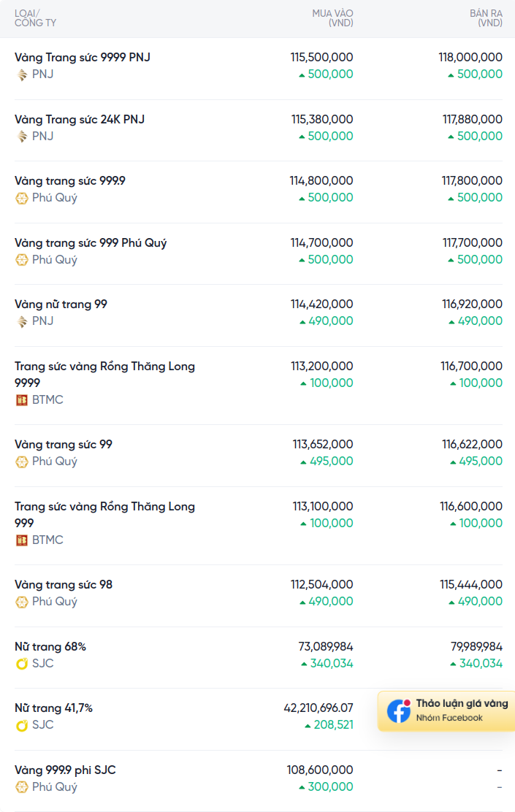This screenshot has width=515, height=812.
Task: Click the Phú Quý logo under Vàng 999.9 phi SJC
Action: coord(22,787)
